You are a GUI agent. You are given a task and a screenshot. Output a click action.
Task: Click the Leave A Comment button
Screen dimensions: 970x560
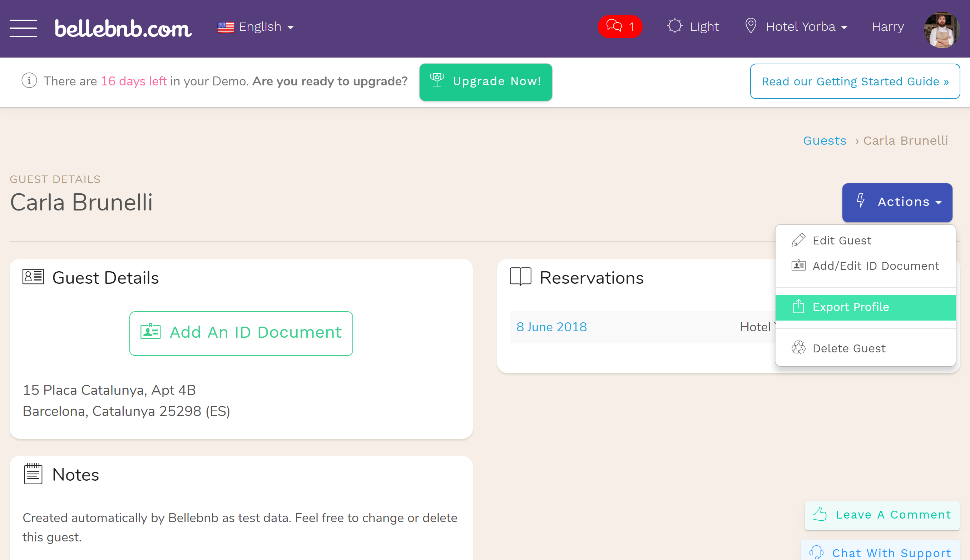click(881, 515)
